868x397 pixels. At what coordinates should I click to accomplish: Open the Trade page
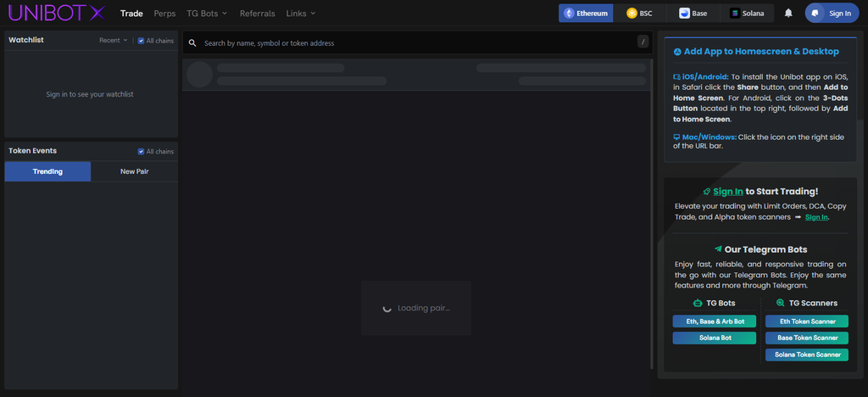tap(131, 14)
